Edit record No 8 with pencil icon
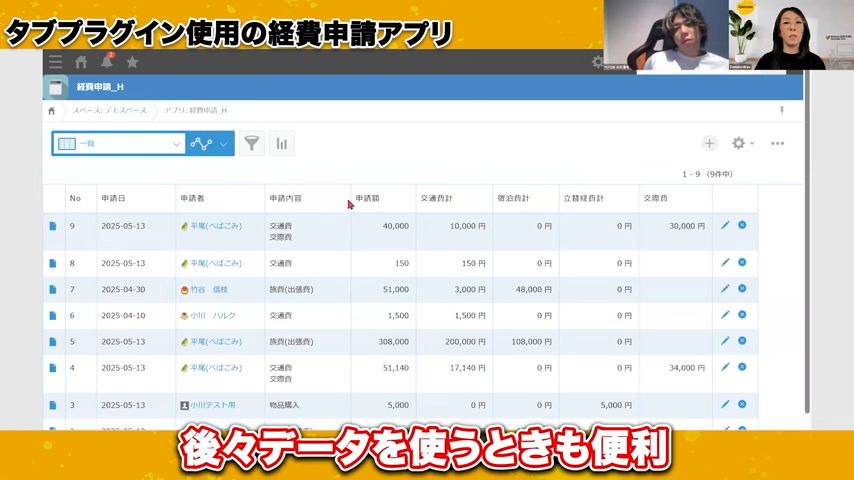The width and height of the screenshot is (854, 480). pos(725,262)
